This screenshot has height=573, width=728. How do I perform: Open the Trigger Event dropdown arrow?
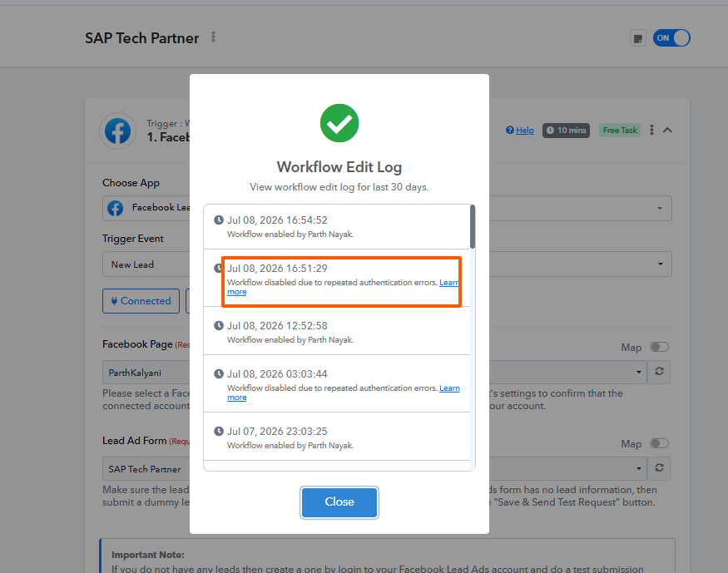(660, 264)
